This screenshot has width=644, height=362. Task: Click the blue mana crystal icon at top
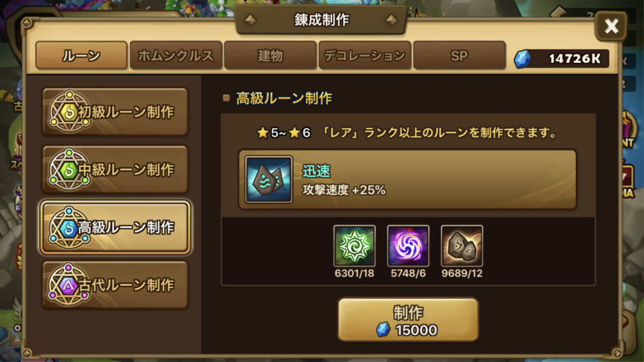pyautogui.click(x=522, y=59)
